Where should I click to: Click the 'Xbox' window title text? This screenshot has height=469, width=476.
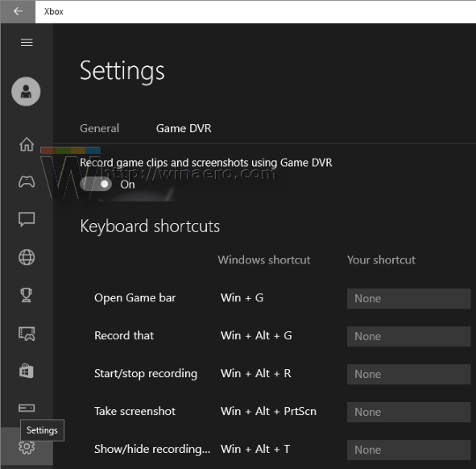(x=54, y=11)
